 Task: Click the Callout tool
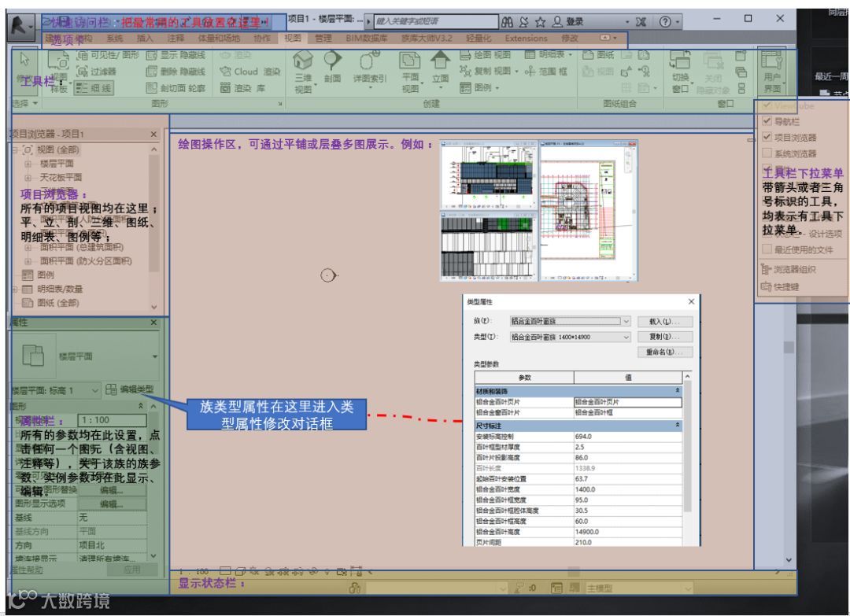point(369,68)
